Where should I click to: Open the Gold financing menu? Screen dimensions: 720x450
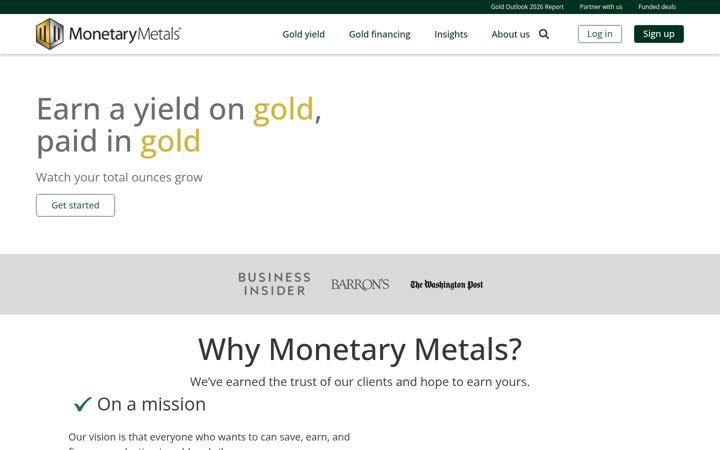pyautogui.click(x=380, y=34)
